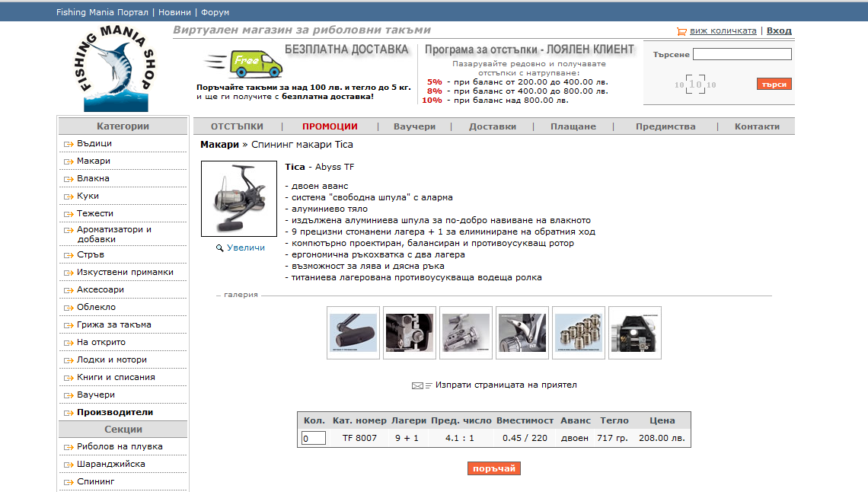Click the Вход login link
The image size is (868, 492).
[x=779, y=31]
